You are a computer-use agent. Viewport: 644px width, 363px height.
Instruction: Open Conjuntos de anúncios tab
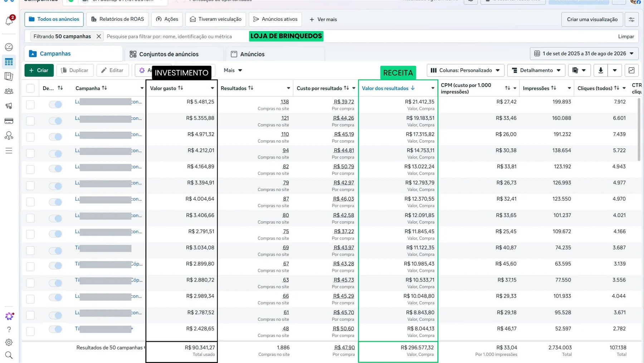click(x=174, y=54)
